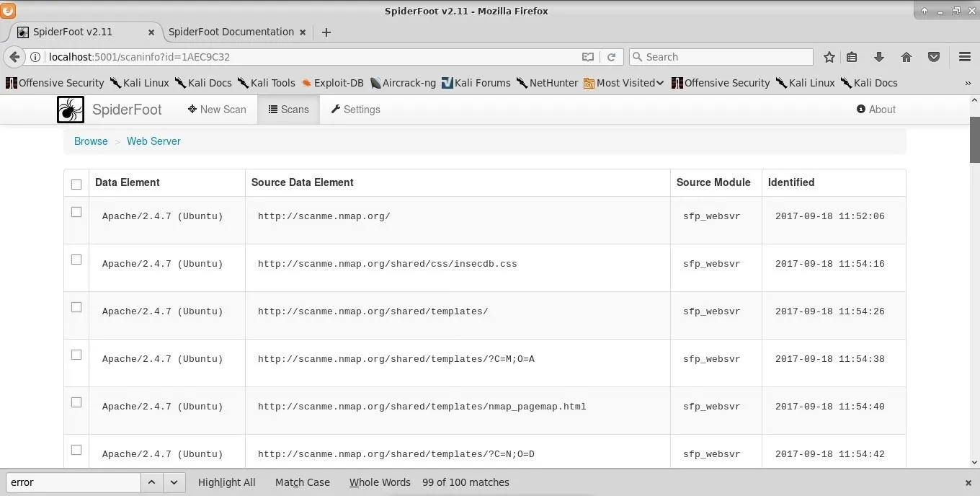Image resolution: width=980 pixels, height=496 pixels.
Task: Click timestamp 2017-09-18 11:54:40
Action: tap(829, 407)
